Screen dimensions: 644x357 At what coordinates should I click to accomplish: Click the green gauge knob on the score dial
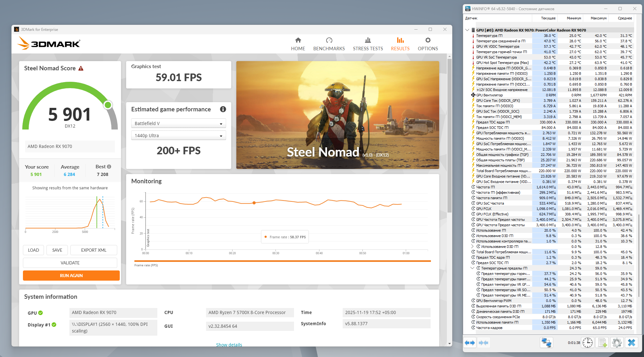[108, 105]
